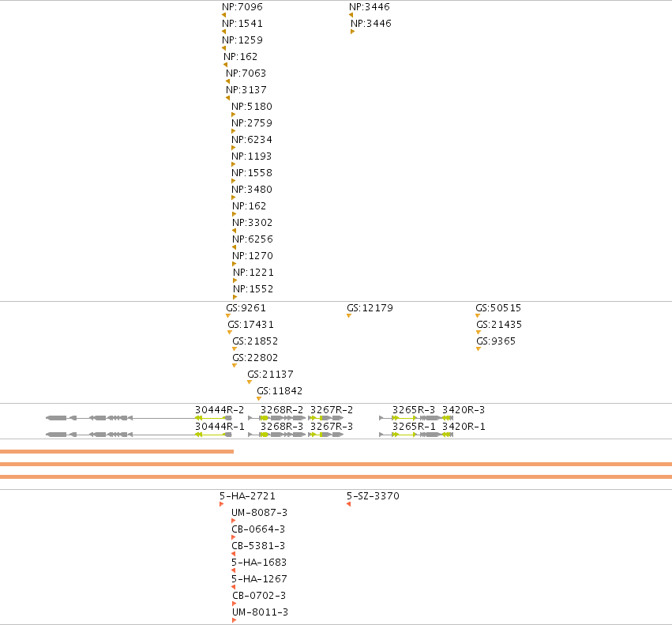Open the 3268R-2 transcript label
This screenshot has height=625, width=672.
282,410
